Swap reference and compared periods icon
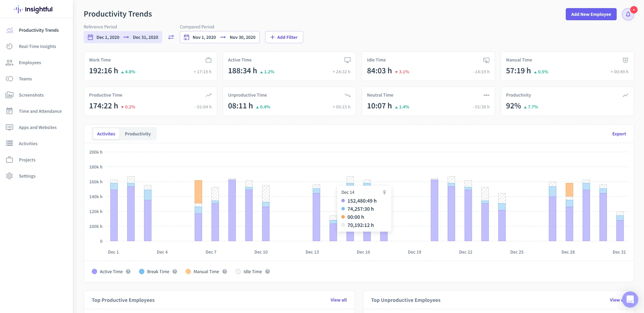644x313 pixels. (x=171, y=37)
